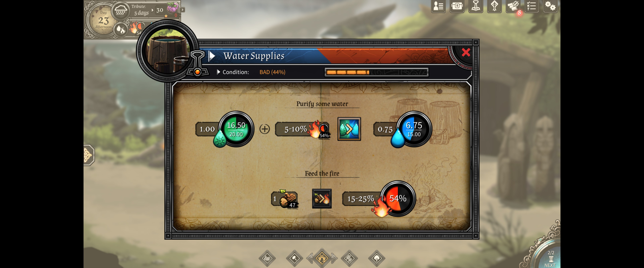644x268 pixels.
Task: Open the quest checklist icon
Action: point(531,6)
